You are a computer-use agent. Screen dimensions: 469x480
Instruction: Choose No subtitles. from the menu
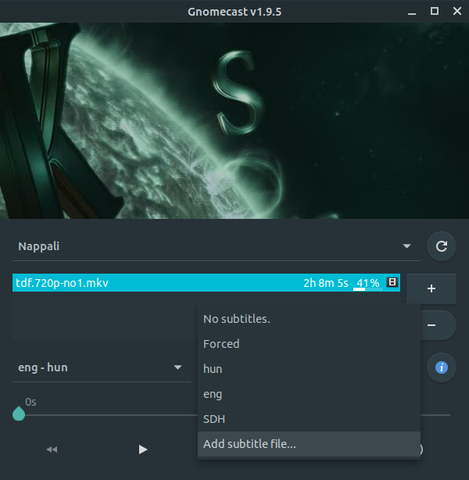click(x=309, y=319)
